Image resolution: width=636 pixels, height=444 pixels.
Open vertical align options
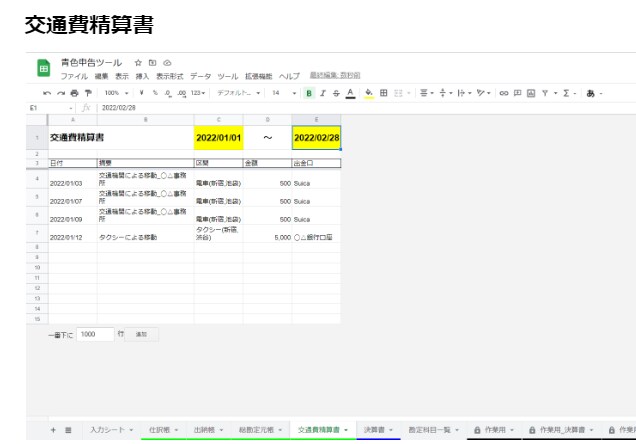point(445,93)
